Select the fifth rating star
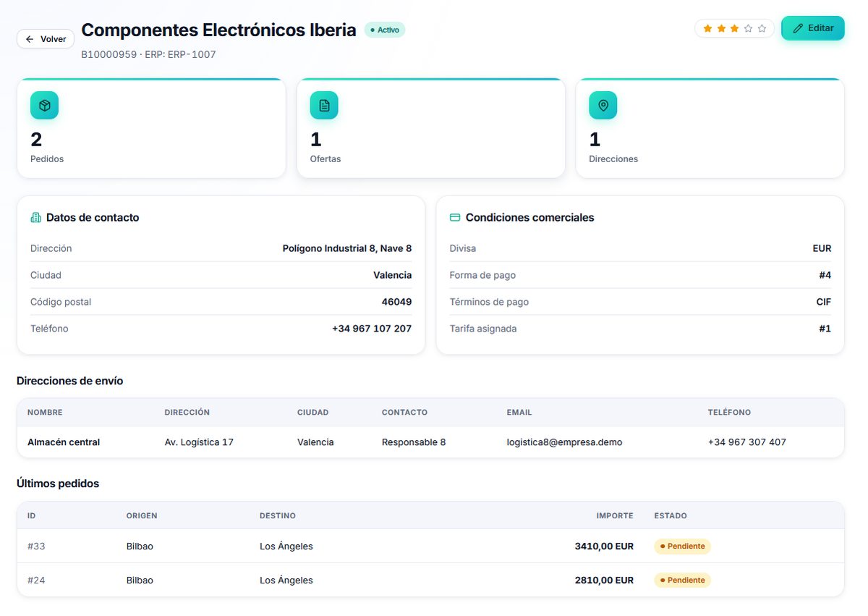The width and height of the screenshot is (868, 616). click(x=762, y=28)
